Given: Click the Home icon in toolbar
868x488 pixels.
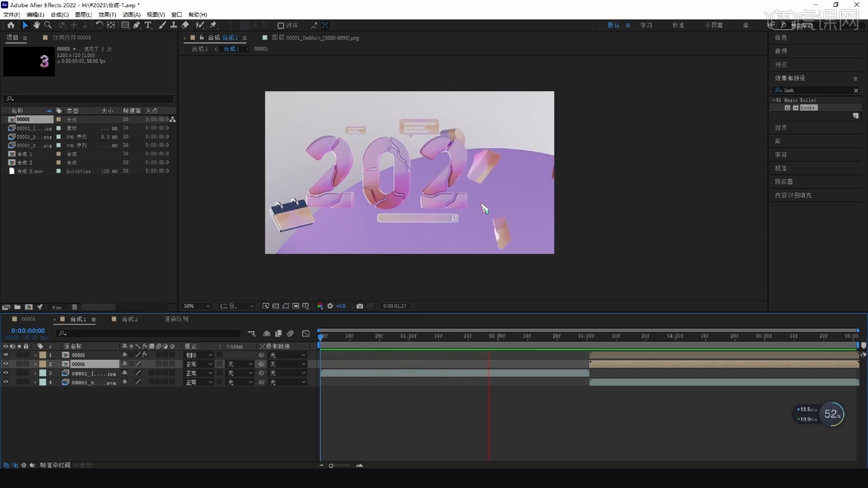Looking at the screenshot, I should pyautogui.click(x=11, y=25).
